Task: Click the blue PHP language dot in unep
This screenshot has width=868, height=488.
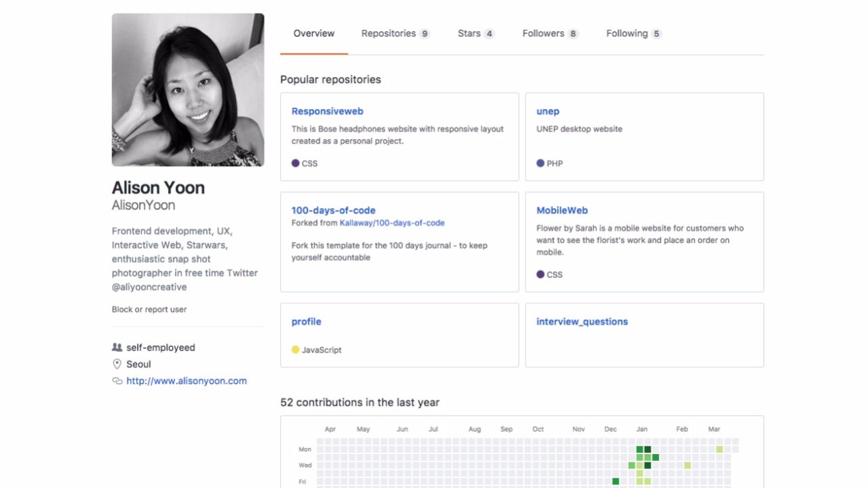Action: click(x=540, y=163)
